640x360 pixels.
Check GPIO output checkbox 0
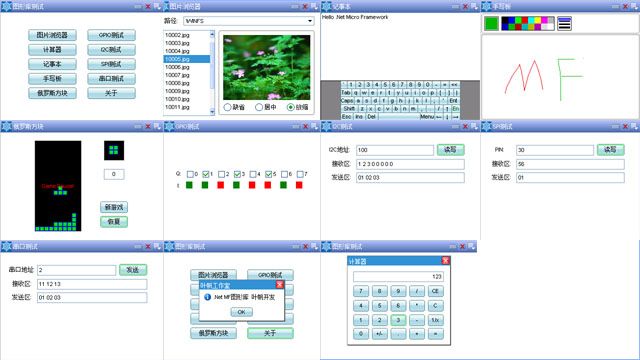click(190, 174)
